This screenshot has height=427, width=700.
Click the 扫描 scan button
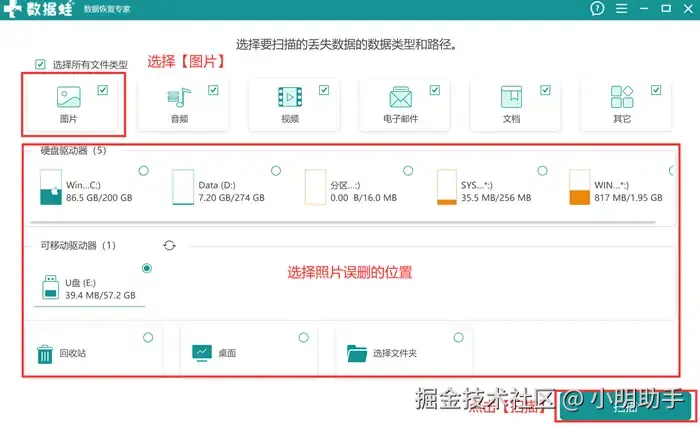(625, 406)
